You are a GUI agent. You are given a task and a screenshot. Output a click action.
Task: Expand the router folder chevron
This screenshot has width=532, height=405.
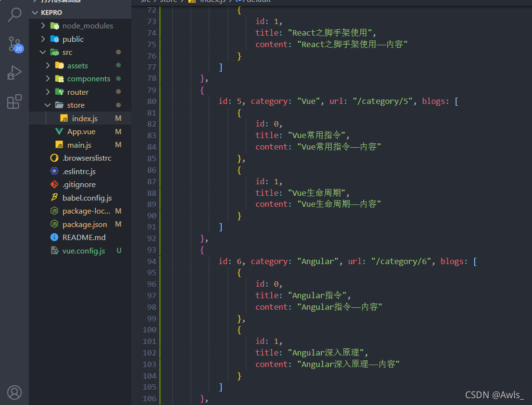(48, 92)
